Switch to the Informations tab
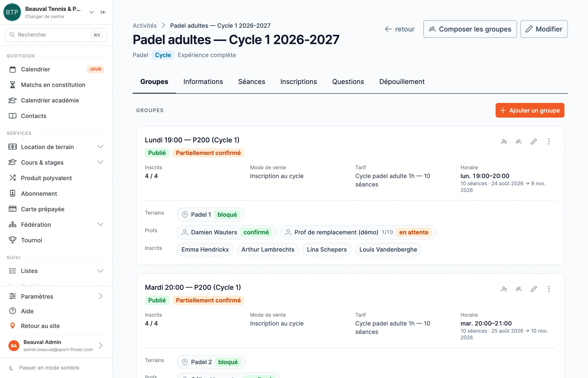 pos(203,81)
